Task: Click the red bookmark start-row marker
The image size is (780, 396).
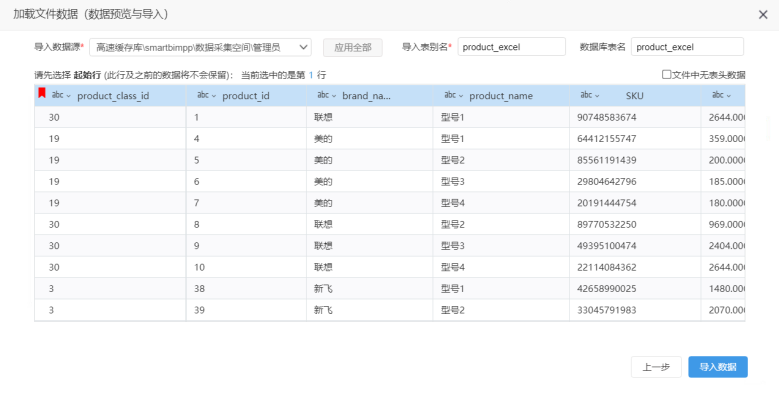Action: coord(42,93)
